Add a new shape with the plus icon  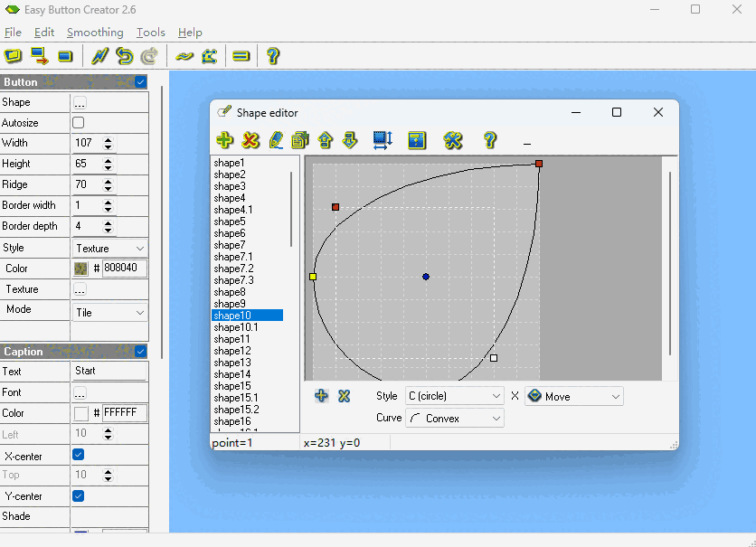(224, 141)
